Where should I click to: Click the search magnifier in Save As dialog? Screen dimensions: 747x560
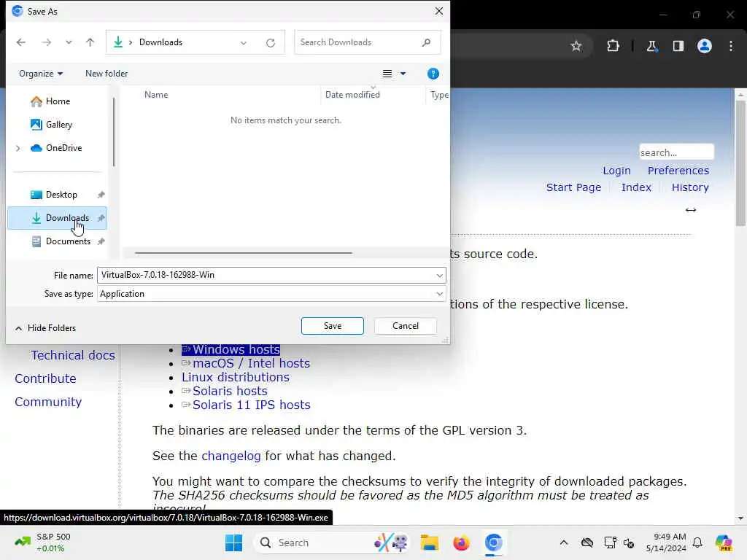426,42
